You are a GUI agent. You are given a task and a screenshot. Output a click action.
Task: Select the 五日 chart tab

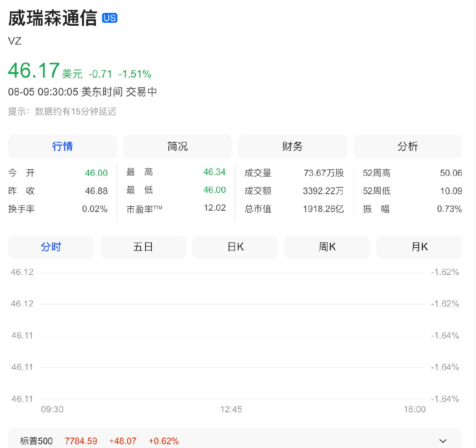point(143,247)
